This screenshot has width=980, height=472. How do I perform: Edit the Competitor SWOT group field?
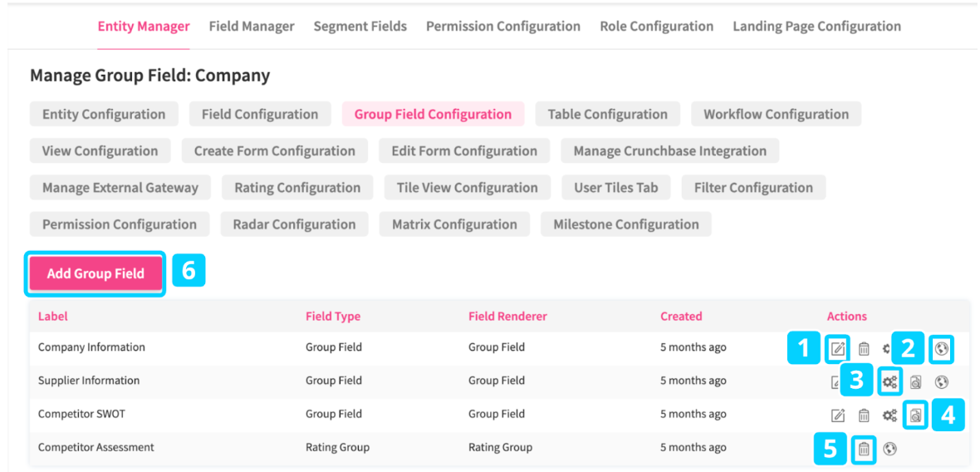[838, 415]
